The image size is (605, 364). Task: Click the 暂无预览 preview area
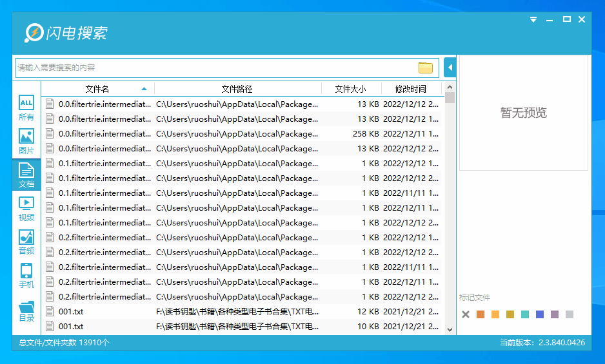(524, 113)
